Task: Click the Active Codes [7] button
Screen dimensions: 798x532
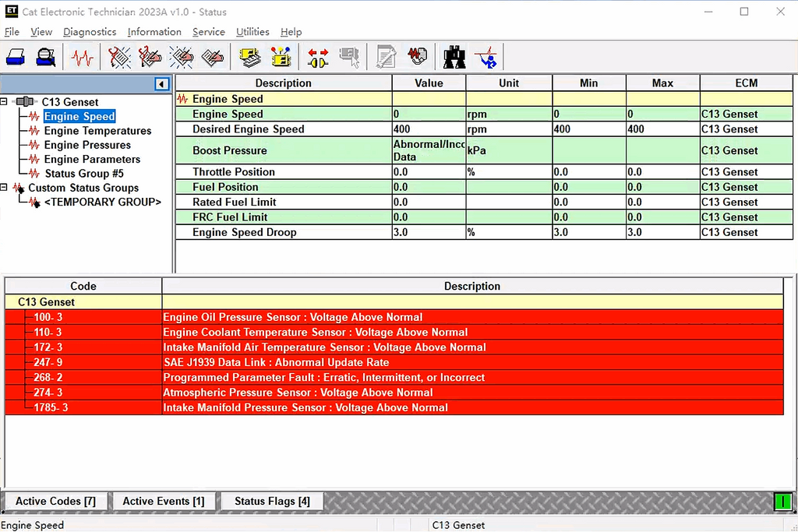Action: (x=55, y=501)
